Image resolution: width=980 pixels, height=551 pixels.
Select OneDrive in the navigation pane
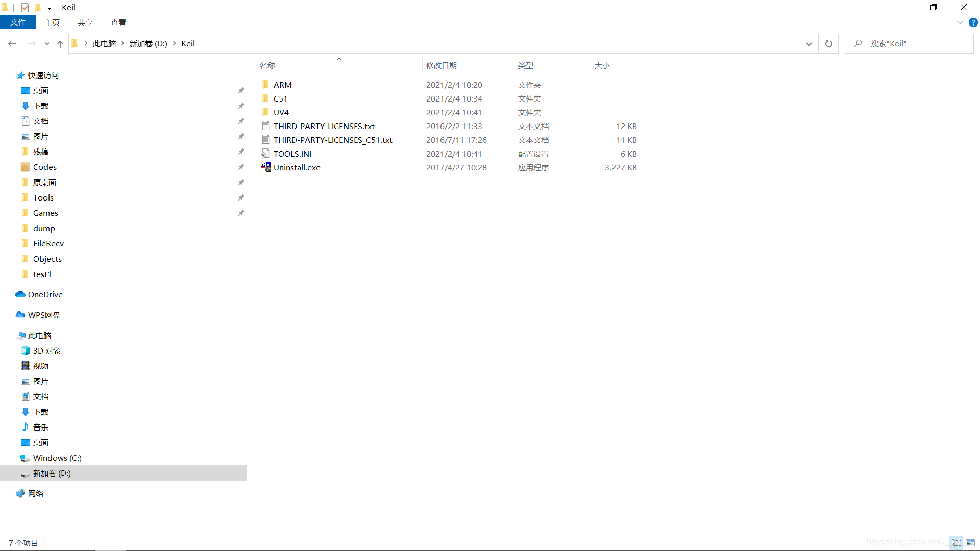coord(45,294)
